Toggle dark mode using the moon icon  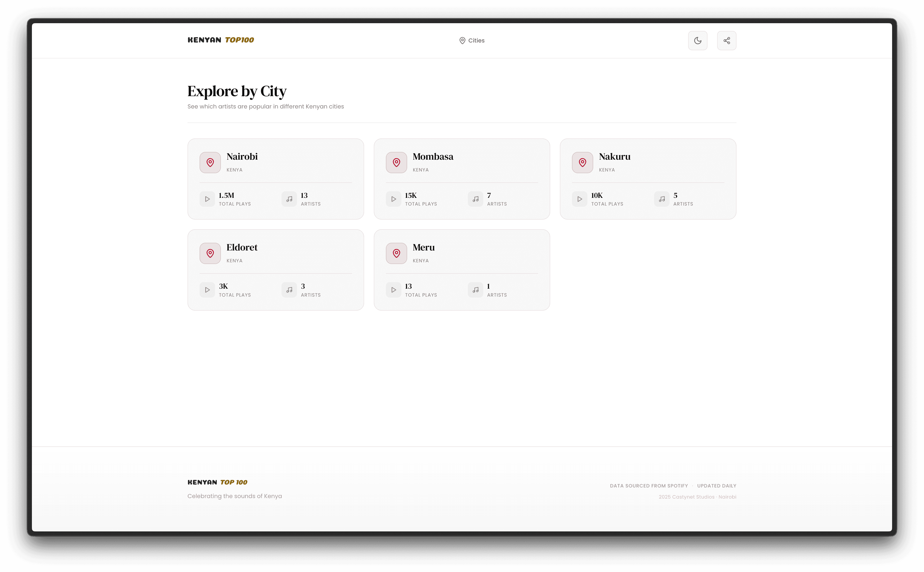pos(698,41)
